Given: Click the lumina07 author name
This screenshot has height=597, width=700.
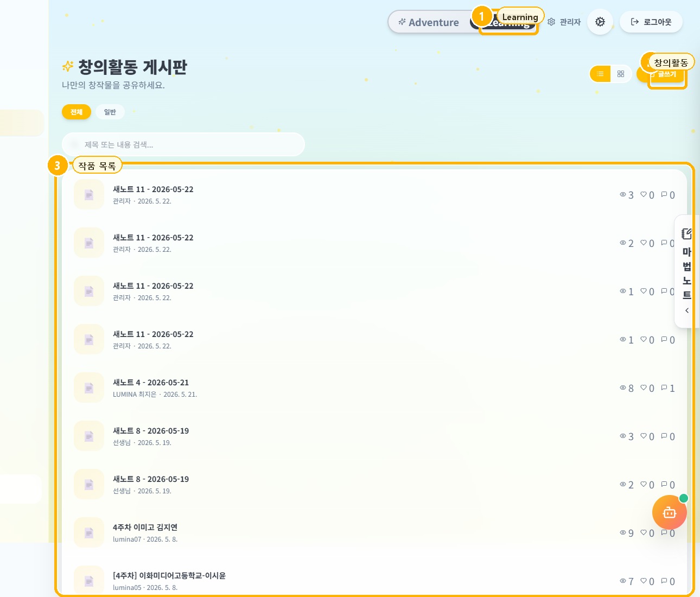Looking at the screenshot, I should pyautogui.click(x=127, y=539).
